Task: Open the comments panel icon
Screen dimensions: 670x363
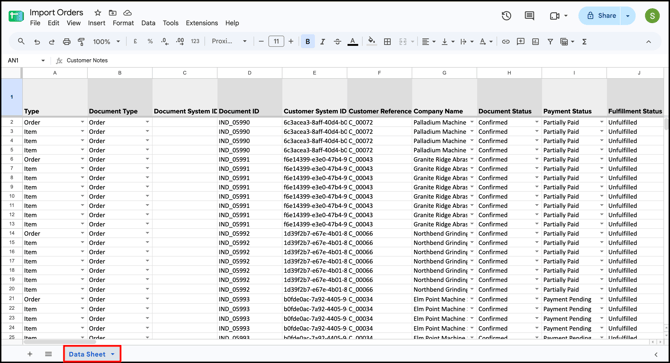Action: (529, 16)
